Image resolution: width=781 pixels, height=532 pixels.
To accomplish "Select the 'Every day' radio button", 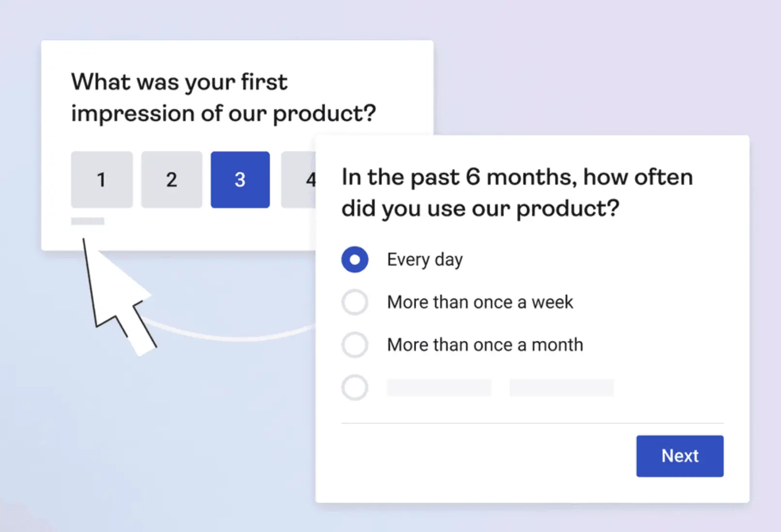I will [355, 259].
